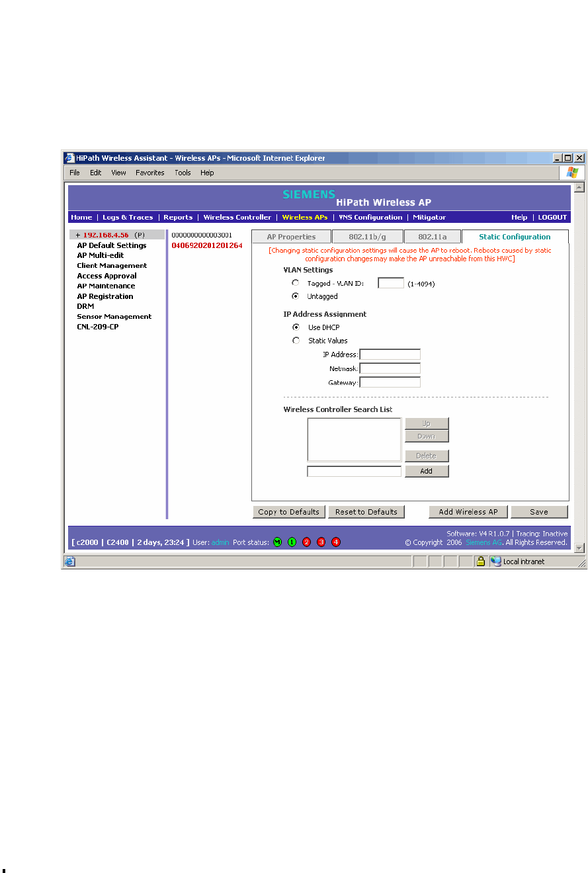The height and width of the screenshot is (873, 588).
Task: Click the Add button
Action: (427, 471)
